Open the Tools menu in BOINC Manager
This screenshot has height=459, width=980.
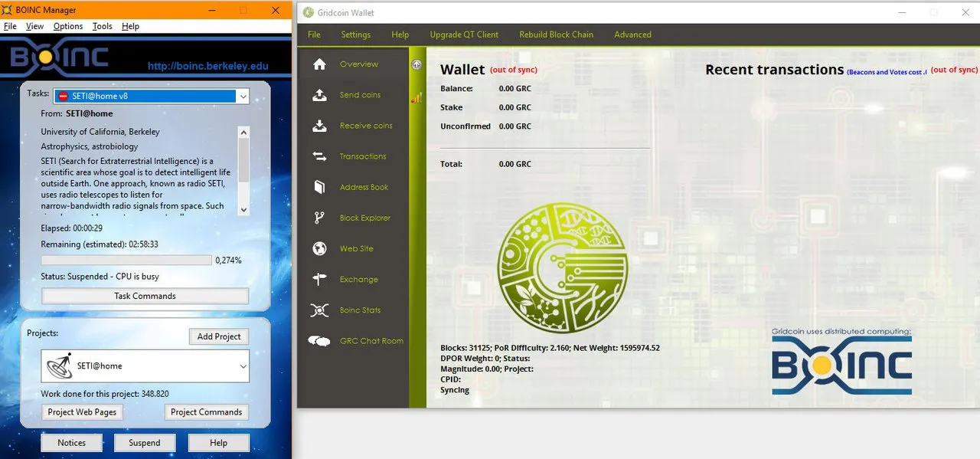tap(103, 26)
